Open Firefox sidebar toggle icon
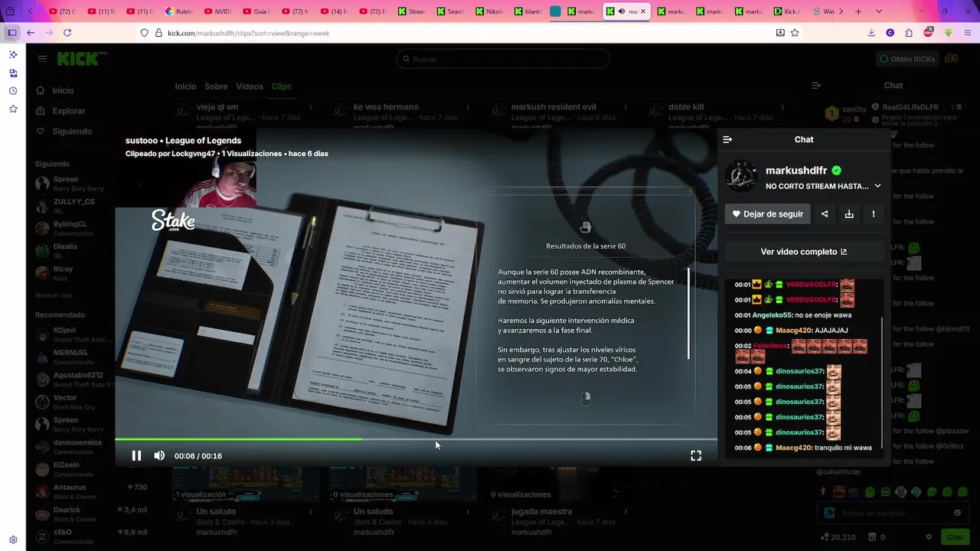The height and width of the screenshot is (551, 980). click(x=12, y=33)
